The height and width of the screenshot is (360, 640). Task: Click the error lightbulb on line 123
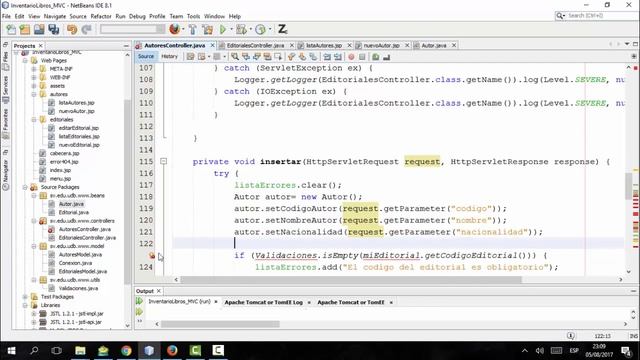click(x=152, y=256)
